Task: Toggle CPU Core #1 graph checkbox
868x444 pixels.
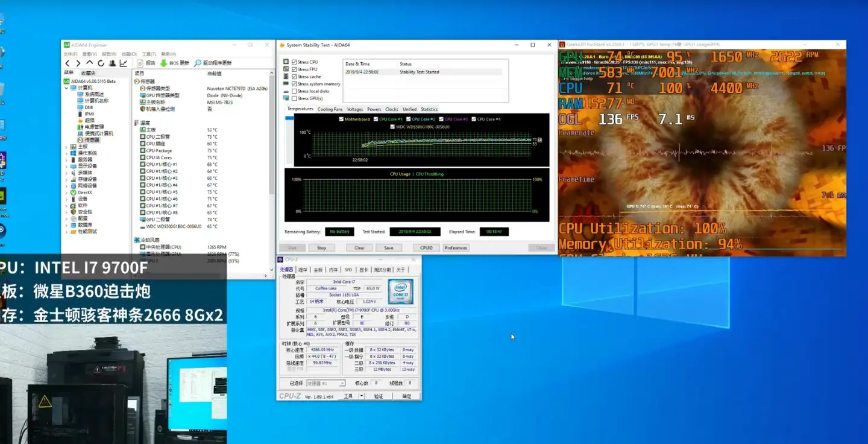Action: pos(376,119)
